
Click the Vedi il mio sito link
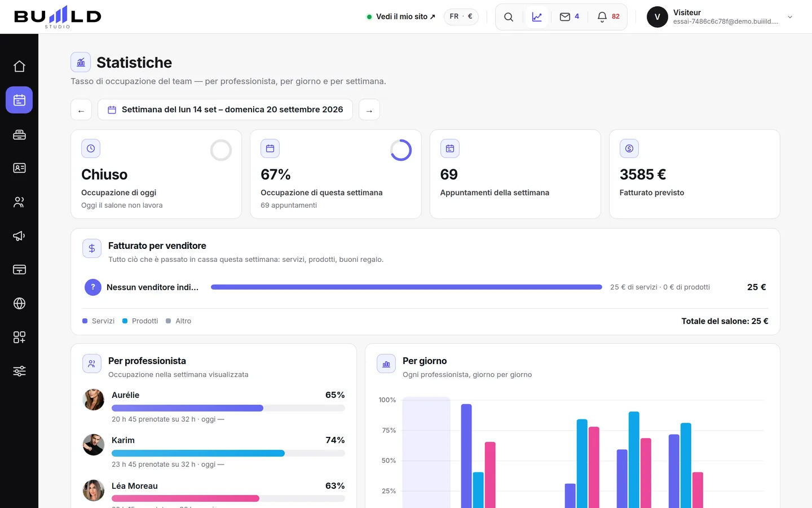[x=401, y=17]
